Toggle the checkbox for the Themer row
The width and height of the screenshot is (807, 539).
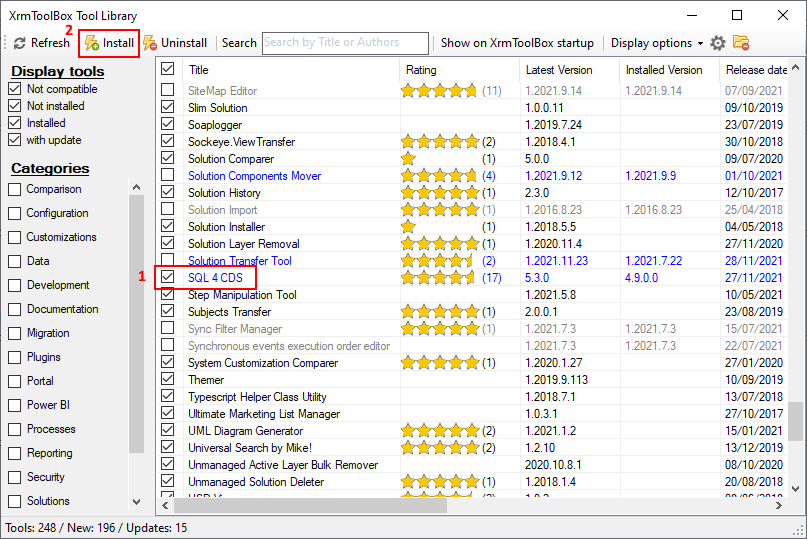point(168,380)
